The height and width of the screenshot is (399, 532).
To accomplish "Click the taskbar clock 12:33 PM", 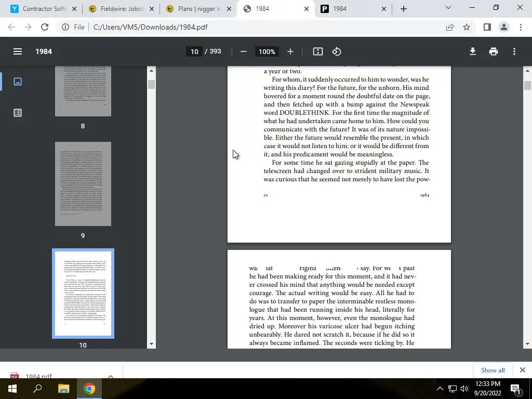I will point(487,384).
